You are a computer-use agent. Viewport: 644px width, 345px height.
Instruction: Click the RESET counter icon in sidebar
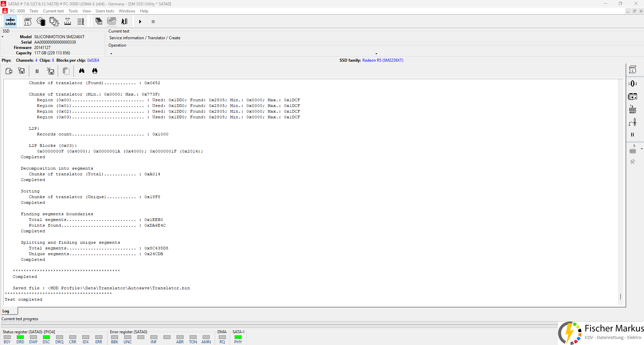click(633, 109)
